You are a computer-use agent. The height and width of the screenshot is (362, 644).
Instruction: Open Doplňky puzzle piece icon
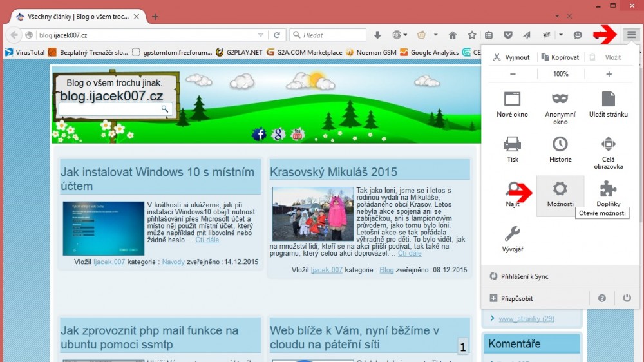[x=608, y=189]
